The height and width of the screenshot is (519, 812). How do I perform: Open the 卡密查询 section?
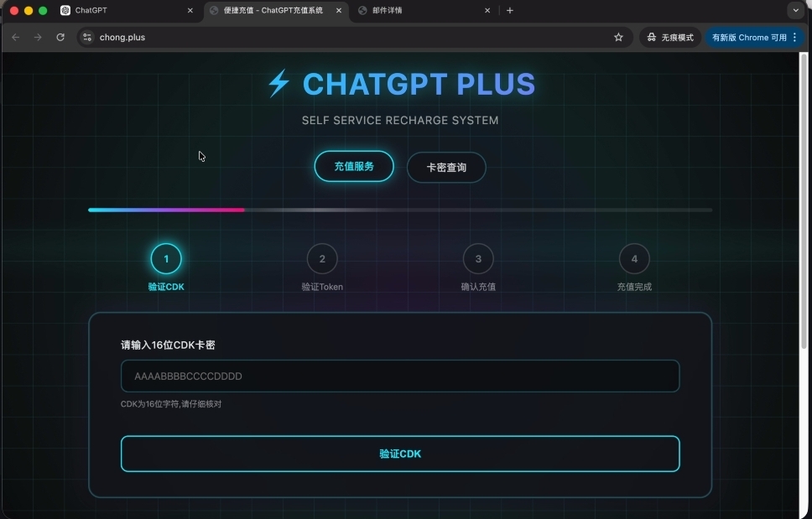pyautogui.click(x=446, y=168)
